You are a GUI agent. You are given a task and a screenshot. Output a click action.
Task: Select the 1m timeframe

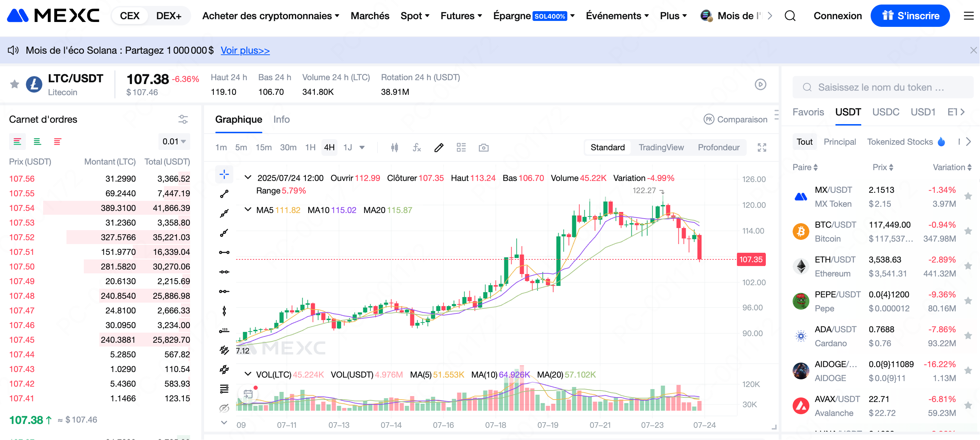pyautogui.click(x=221, y=147)
